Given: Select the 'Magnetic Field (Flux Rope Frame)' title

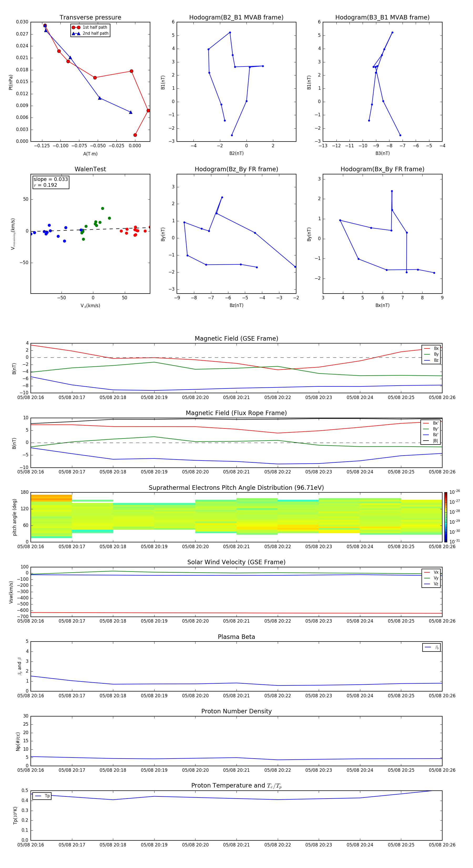Looking at the screenshot, I should click(x=236, y=413).
